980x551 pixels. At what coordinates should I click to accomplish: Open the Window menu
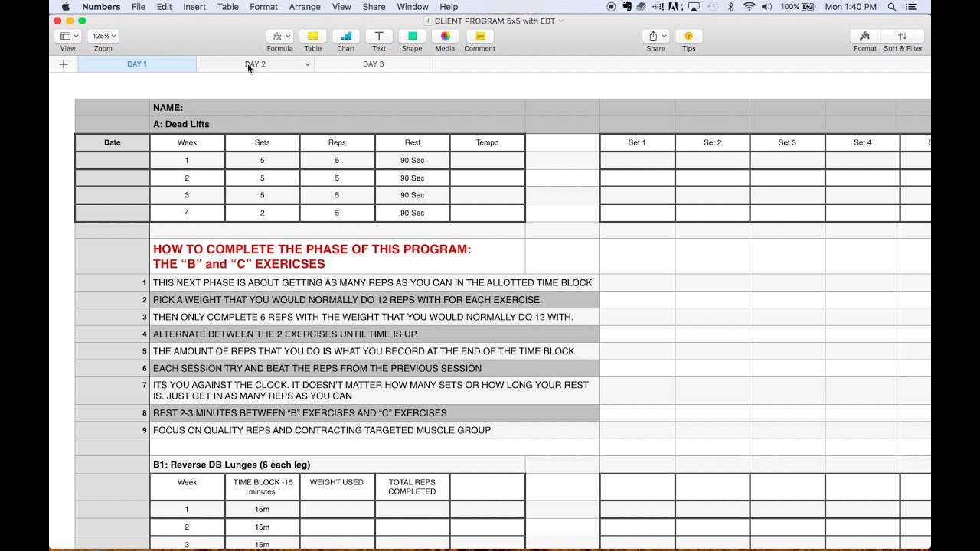pos(413,7)
